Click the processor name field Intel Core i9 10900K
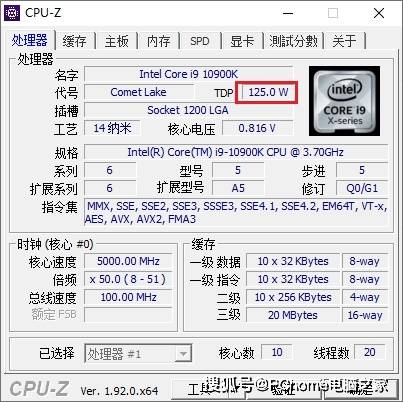Viewport: 403px width, 402px height. click(189, 74)
